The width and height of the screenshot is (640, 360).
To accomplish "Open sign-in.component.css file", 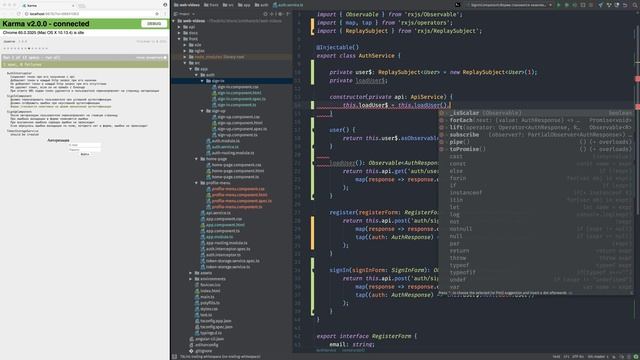I will pyautogui.click(x=238, y=87).
